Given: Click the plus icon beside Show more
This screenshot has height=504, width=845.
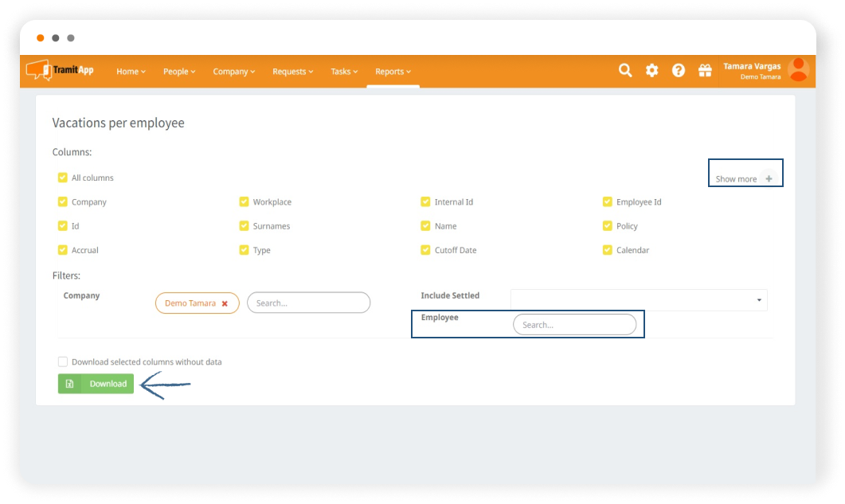Looking at the screenshot, I should (769, 179).
